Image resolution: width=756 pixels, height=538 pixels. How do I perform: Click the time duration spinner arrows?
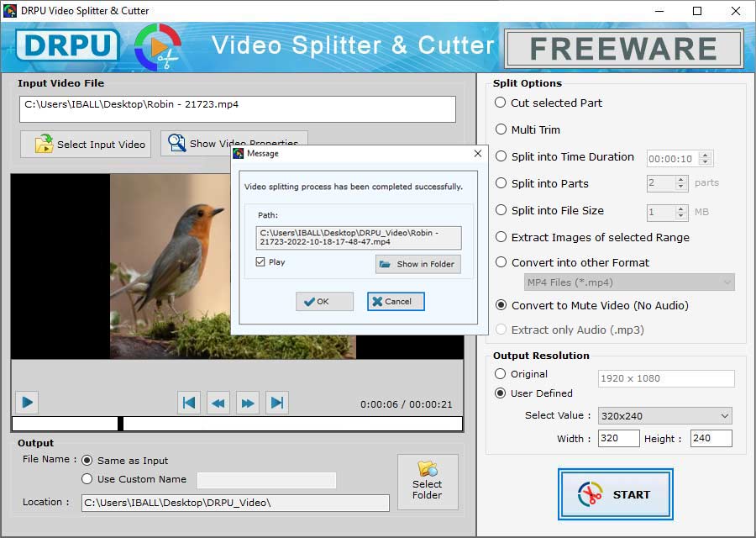coord(706,158)
